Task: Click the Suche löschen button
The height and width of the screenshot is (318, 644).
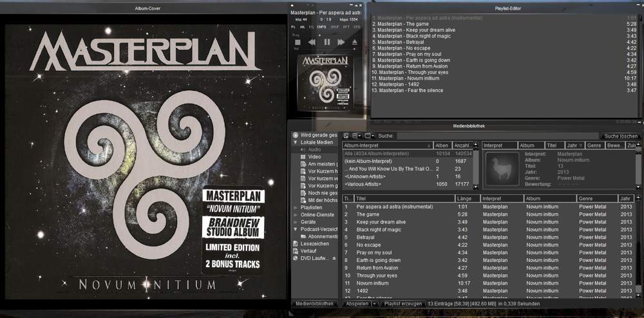Action: tap(620, 136)
